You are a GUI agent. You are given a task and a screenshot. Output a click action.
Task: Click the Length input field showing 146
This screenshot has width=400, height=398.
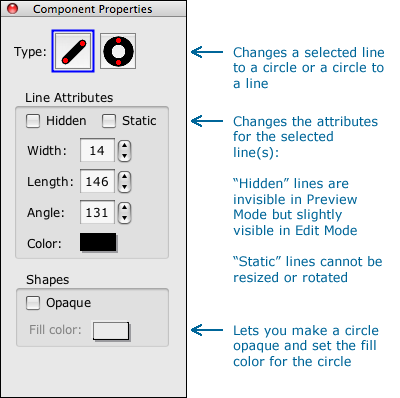point(97,181)
